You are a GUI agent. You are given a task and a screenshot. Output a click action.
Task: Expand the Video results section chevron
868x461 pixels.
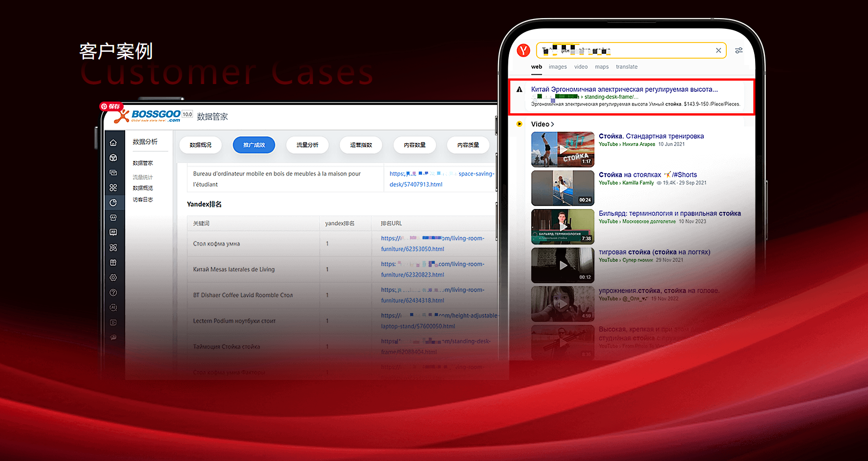point(552,125)
